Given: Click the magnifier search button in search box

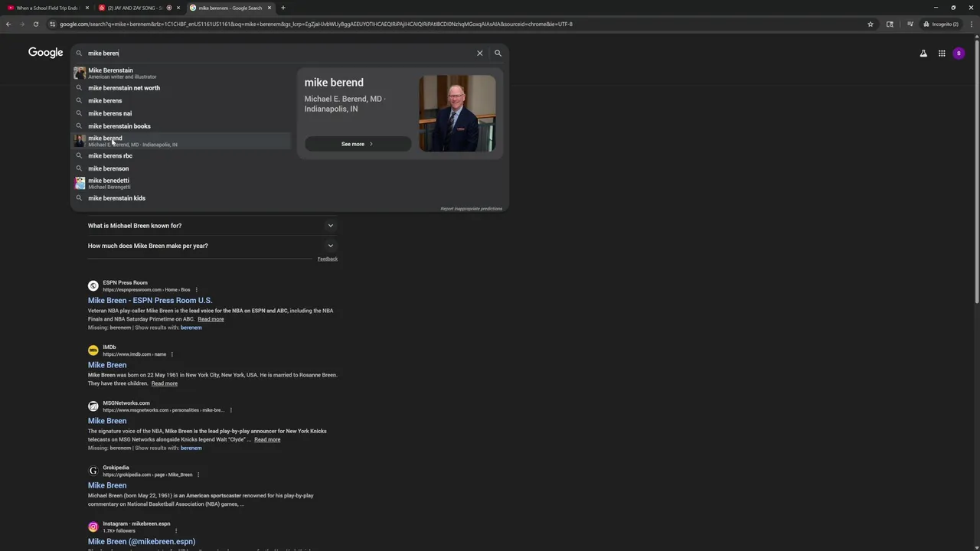Looking at the screenshot, I should click(x=498, y=53).
